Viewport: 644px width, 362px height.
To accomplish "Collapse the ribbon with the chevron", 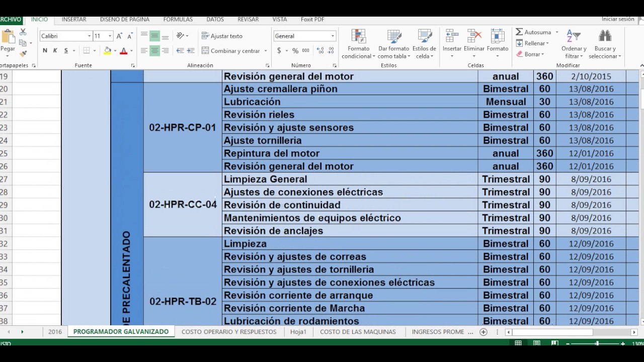I will 641,66.
